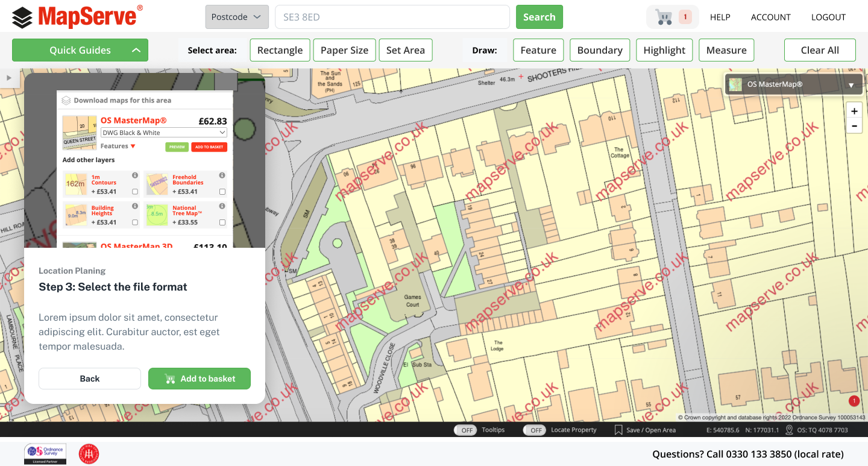Click the 'OS: TQ 4078 7703' grid reference
This screenshot has width=868, height=466.
point(823,430)
